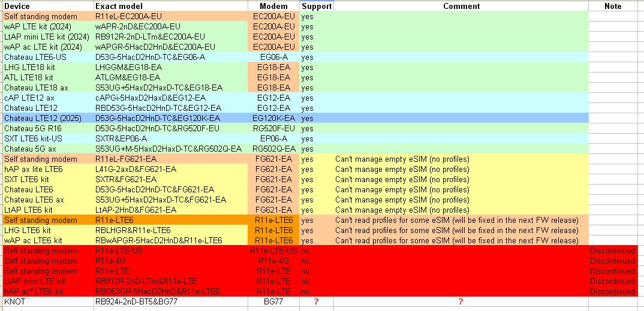Viewport: 644px width, 311px height.
Task: Click the Chateau 5G R16 cell
Action: click(47, 128)
